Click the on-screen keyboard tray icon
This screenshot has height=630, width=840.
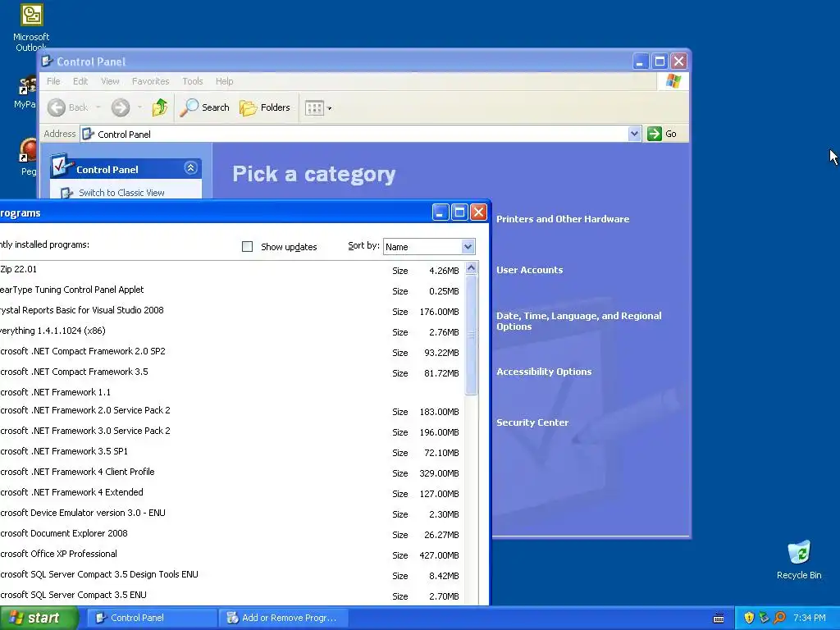[x=719, y=619]
